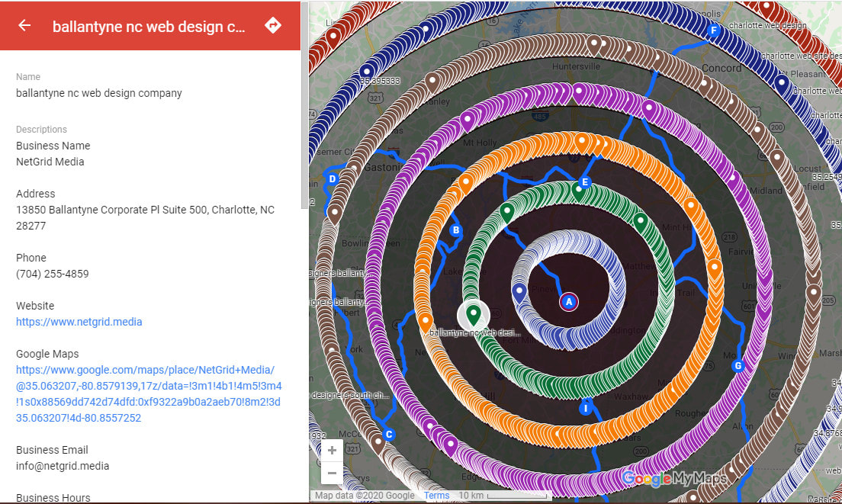Open the Terms link on the map
842x504 pixels.
(x=436, y=496)
